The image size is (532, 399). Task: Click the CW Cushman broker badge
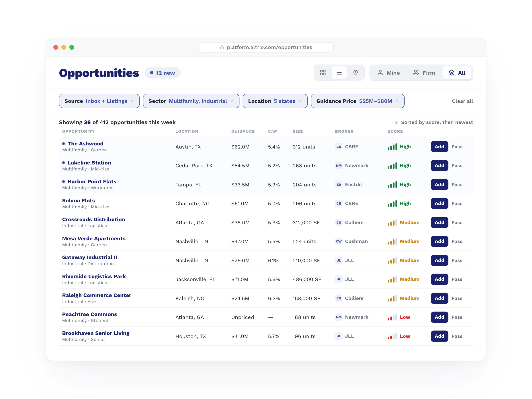click(339, 241)
